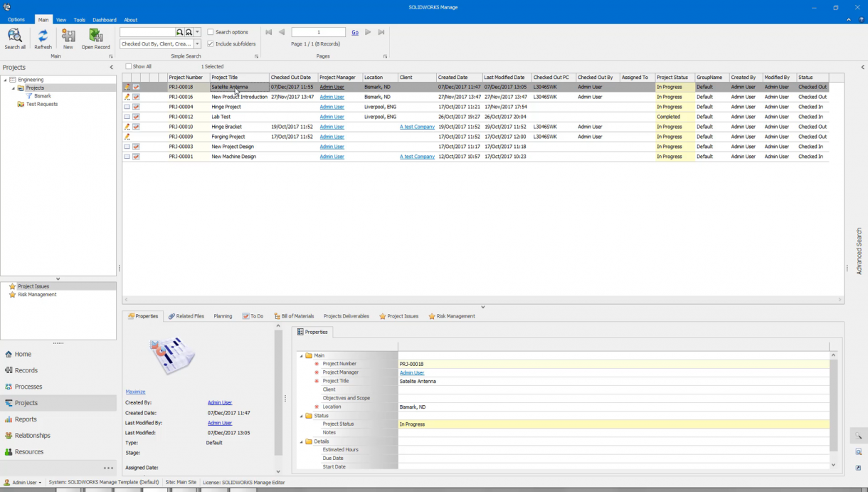Viewport: 868px width, 492px height.
Task: Open Home in the navigation pane
Action: pyautogui.click(x=58, y=354)
